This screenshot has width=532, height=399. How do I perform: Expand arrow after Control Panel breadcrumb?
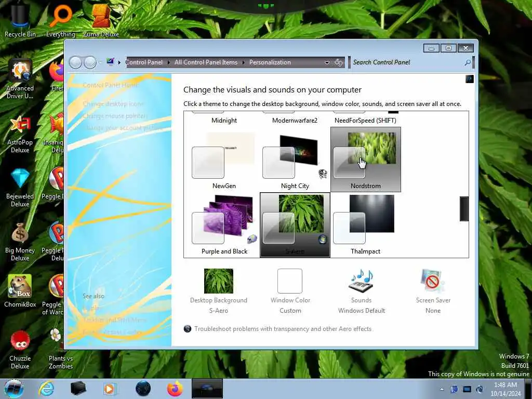169,62
